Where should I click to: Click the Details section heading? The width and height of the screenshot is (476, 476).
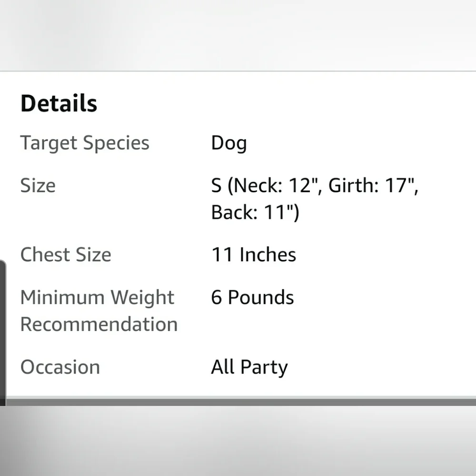pos(59,103)
